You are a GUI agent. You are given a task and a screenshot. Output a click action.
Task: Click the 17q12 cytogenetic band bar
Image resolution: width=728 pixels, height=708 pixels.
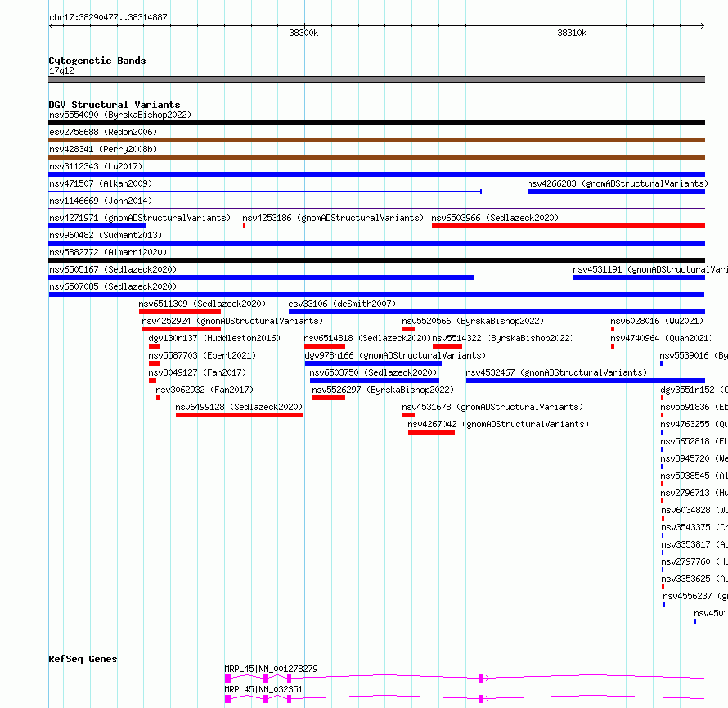click(x=376, y=79)
